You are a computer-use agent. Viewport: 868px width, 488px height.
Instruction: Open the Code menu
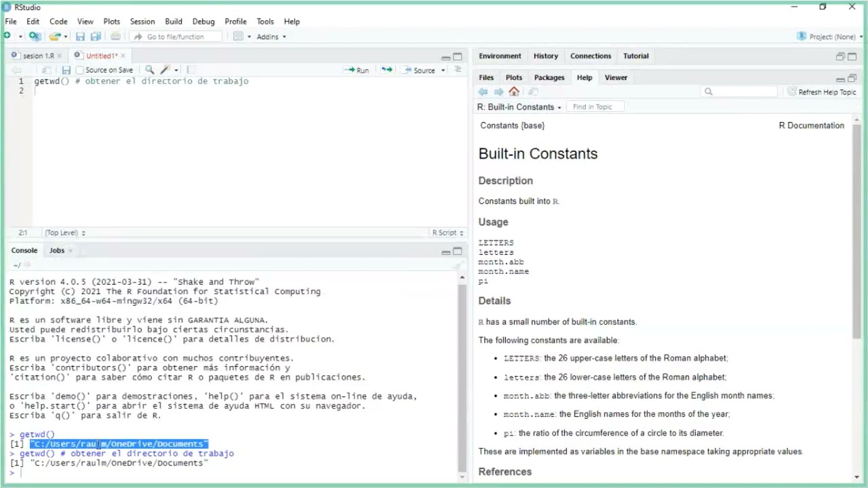tap(58, 22)
